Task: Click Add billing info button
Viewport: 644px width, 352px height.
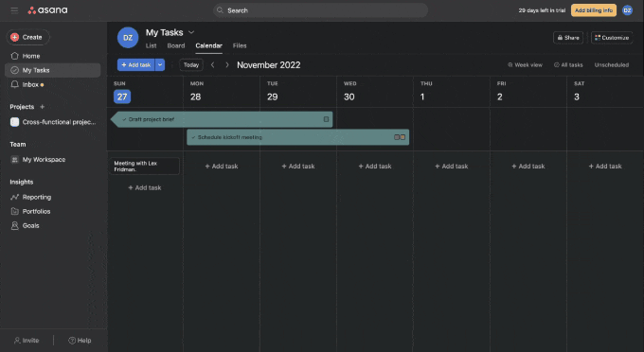Action: [x=594, y=10]
